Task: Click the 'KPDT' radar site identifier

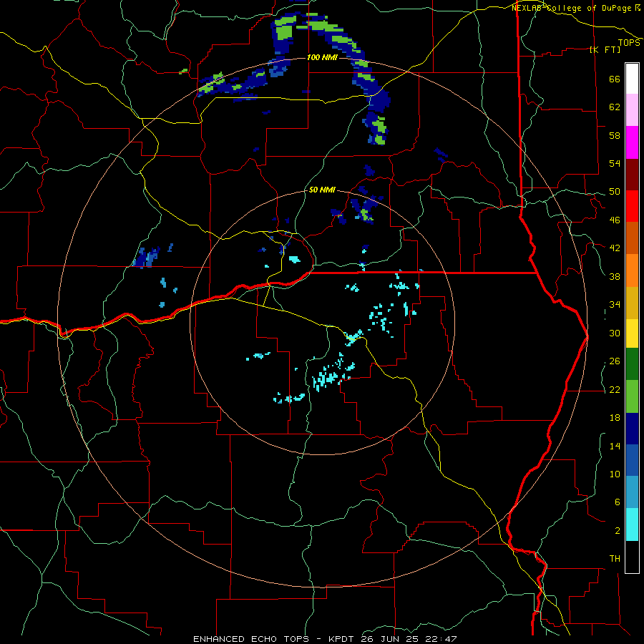Action: [x=342, y=639]
